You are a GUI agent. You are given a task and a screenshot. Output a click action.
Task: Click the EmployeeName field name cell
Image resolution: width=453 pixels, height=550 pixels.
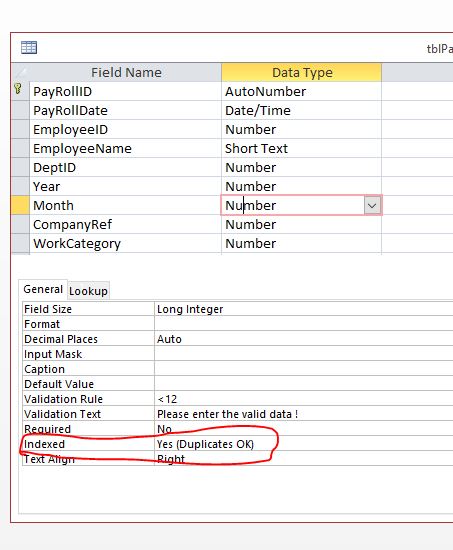click(126, 148)
